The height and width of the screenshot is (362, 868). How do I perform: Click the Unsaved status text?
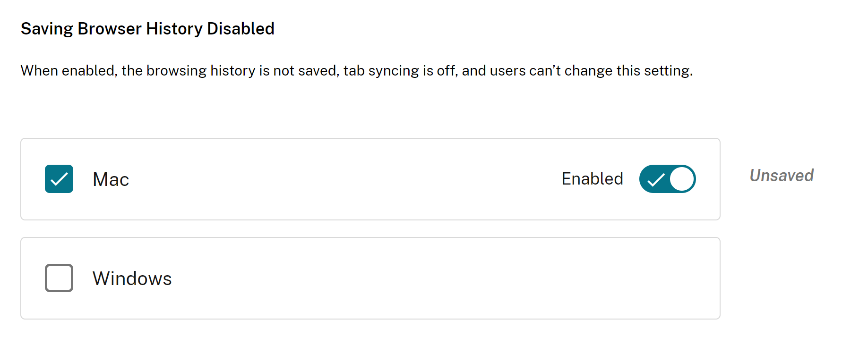point(782,176)
